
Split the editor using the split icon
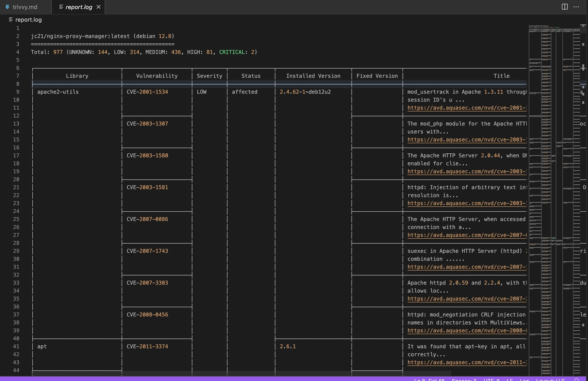click(564, 7)
